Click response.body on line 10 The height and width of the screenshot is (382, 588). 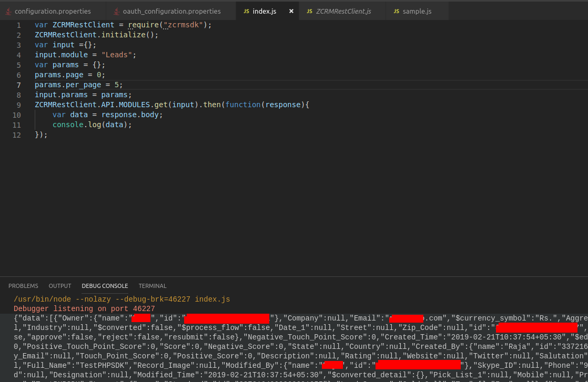(130, 115)
